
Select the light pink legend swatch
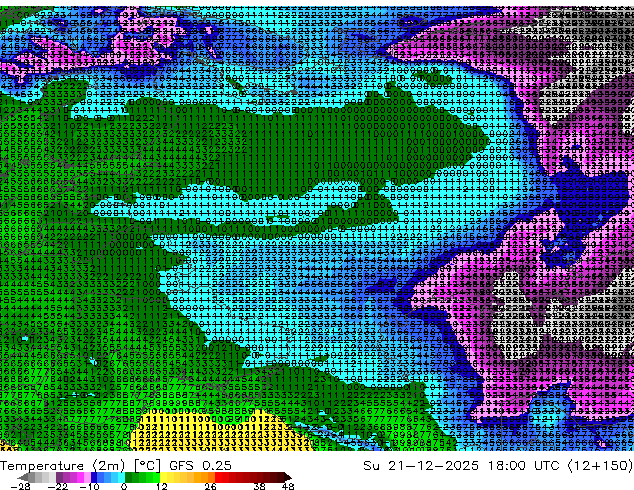coord(87,477)
